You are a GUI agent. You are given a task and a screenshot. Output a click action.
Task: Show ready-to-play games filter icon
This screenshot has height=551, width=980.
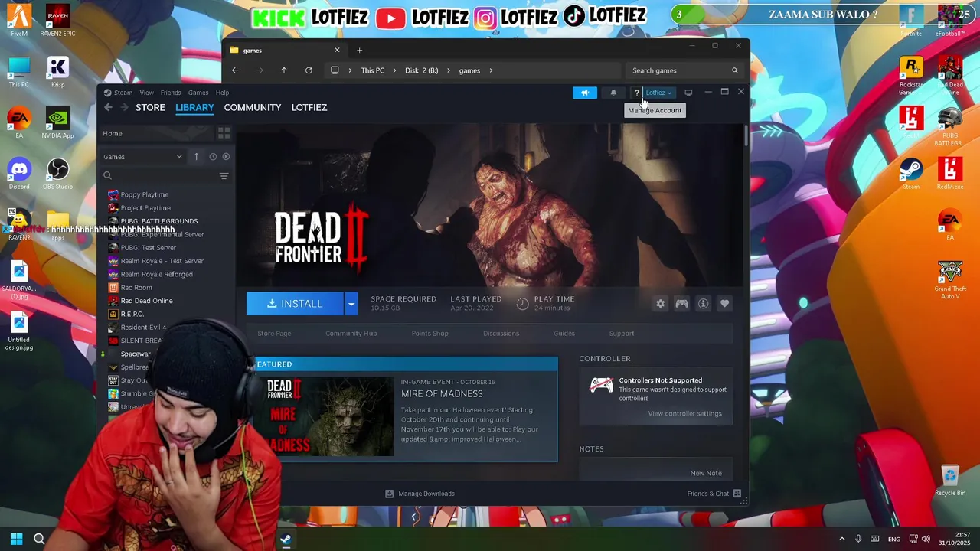[x=226, y=157]
